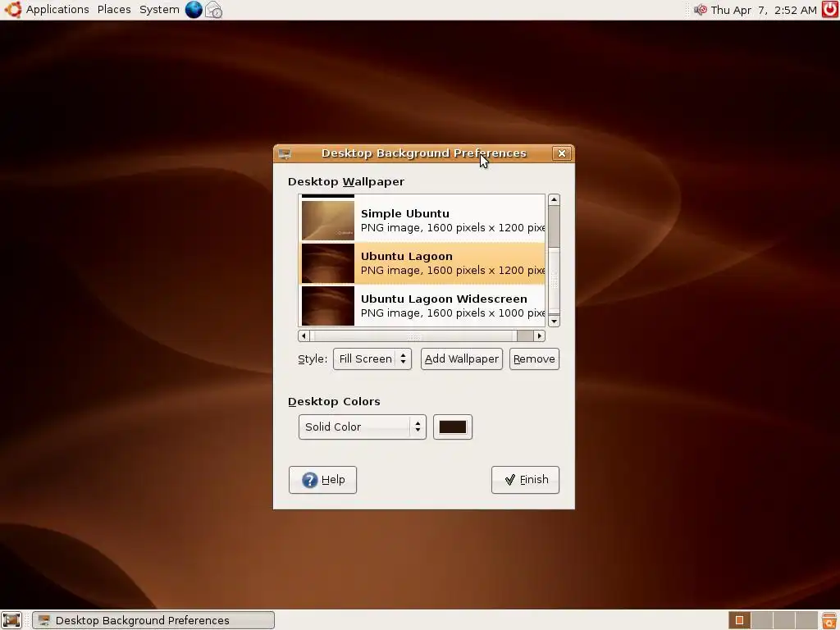Click the Add Wallpaper button
Viewport: 840px width, 630px height.
pyautogui.click(x=462, y=359)
